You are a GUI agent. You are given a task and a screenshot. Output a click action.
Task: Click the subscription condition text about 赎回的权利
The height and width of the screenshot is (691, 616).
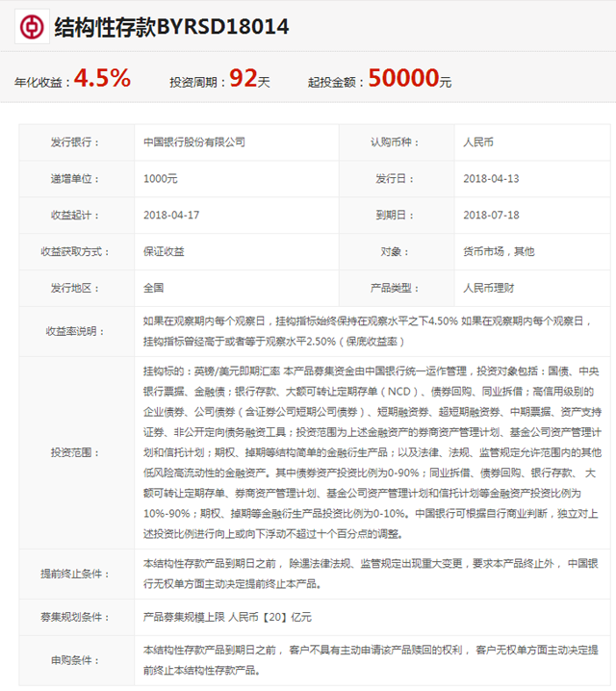371,660
